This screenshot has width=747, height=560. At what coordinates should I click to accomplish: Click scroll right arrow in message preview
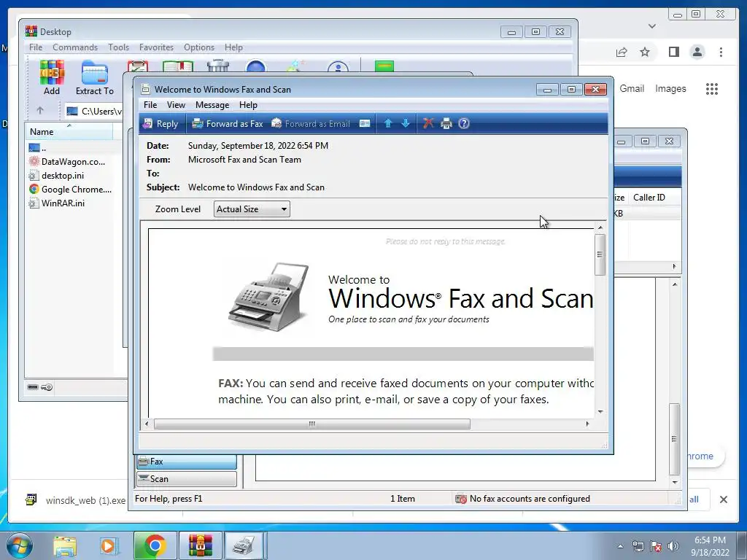587,424
